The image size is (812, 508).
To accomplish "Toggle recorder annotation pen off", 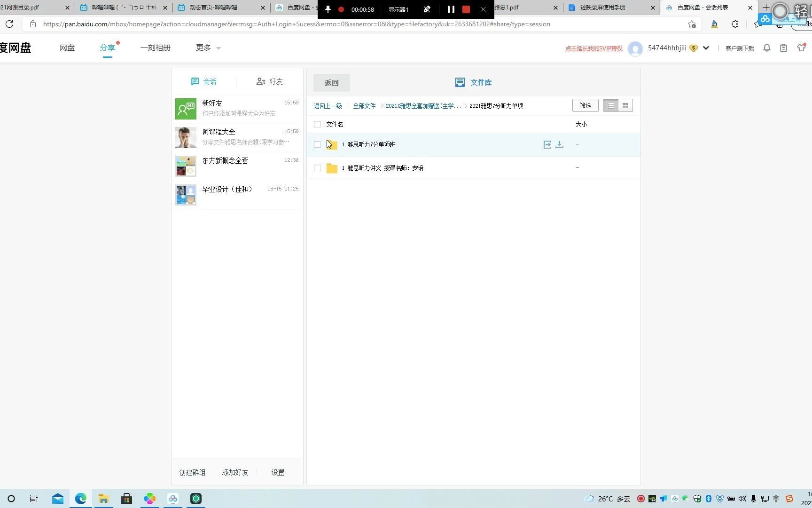I will [x=427, y=9].
